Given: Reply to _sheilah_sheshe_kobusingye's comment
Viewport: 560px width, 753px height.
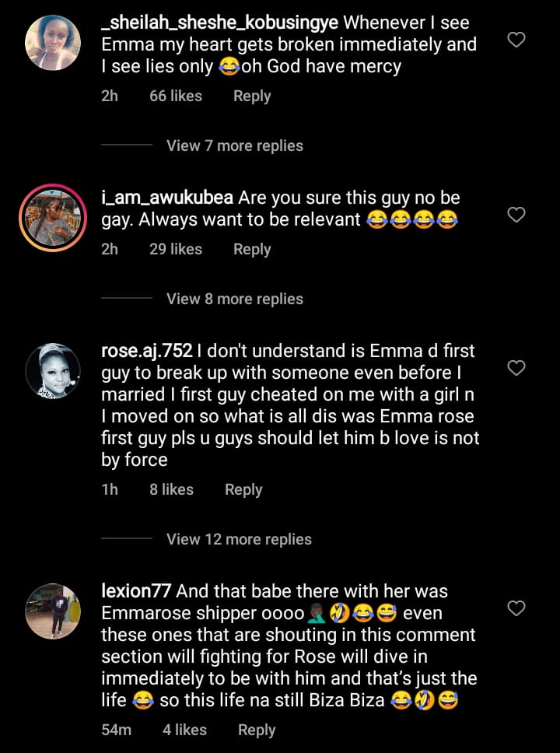Looking at the screenshot, I should coord(252,96).
